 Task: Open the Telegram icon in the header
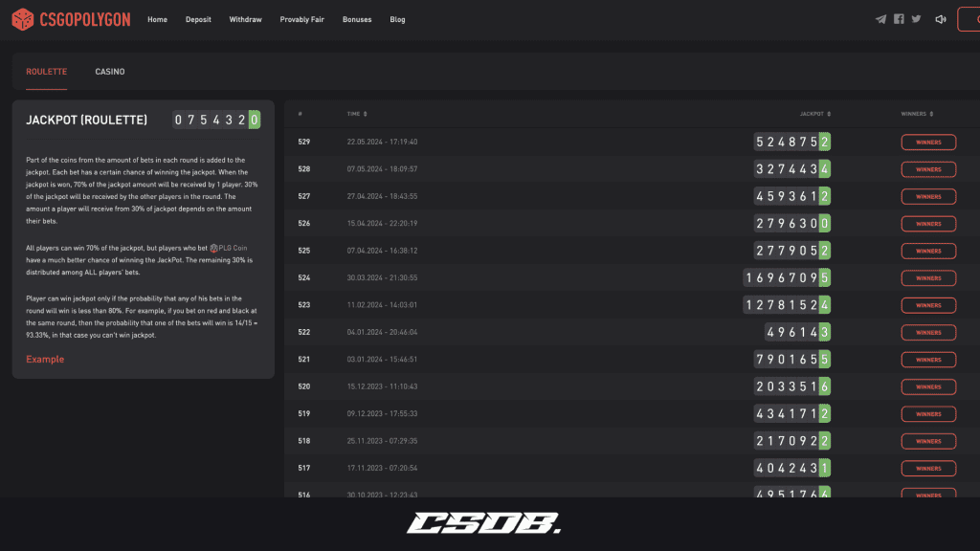click(x=880, y=18)
